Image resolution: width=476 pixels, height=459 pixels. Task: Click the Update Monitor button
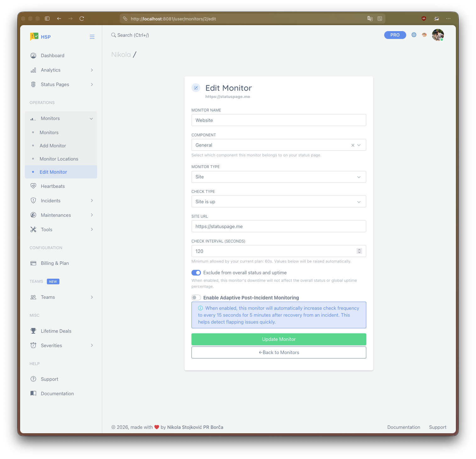279,339
